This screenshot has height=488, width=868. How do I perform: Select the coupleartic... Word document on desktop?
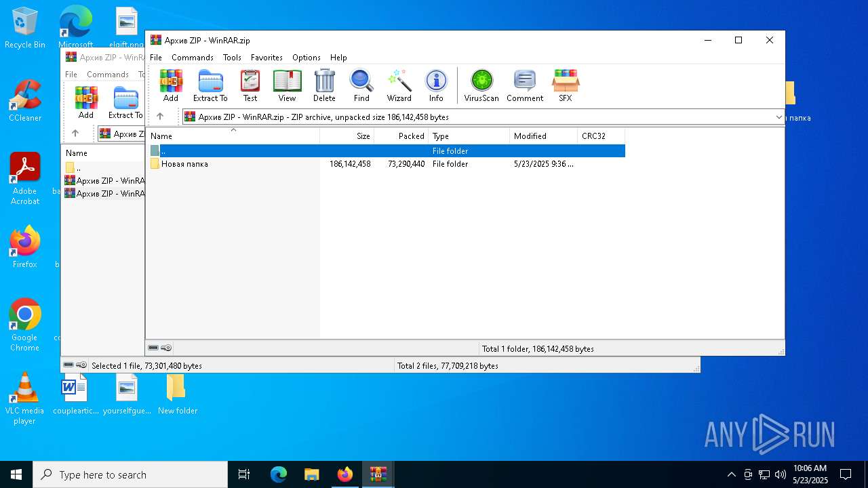75,393
